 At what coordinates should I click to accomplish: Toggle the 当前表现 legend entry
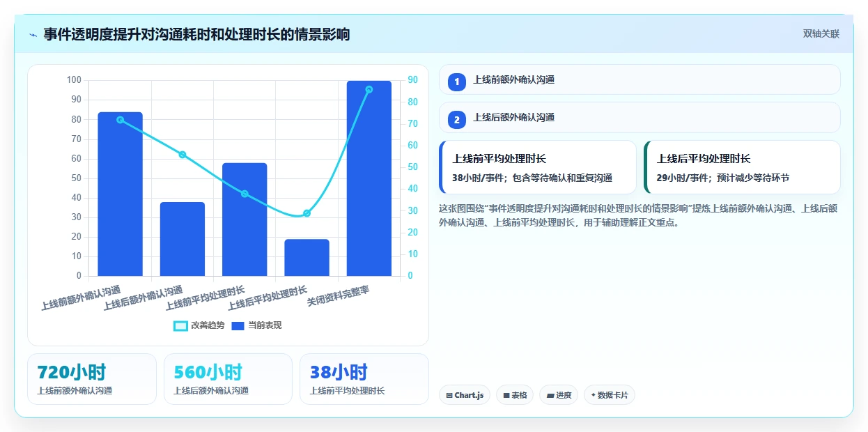click(256, 325)
